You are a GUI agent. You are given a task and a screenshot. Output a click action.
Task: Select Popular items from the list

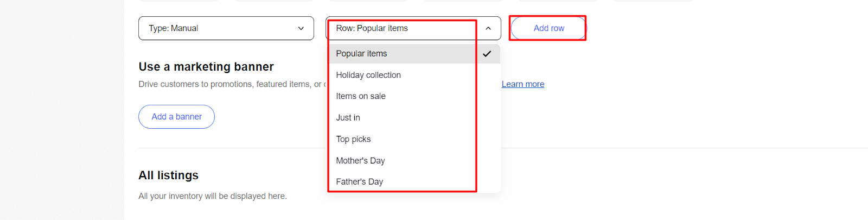(361, 54)
